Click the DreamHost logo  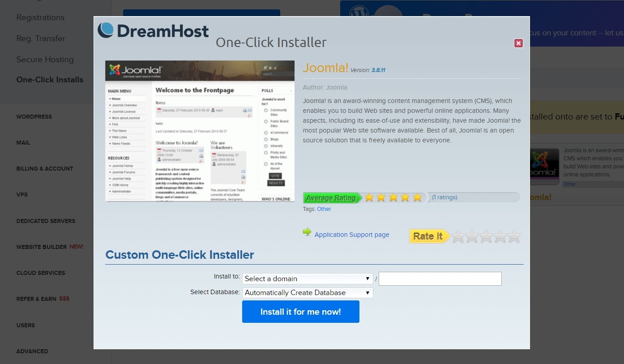coord(153,30)
